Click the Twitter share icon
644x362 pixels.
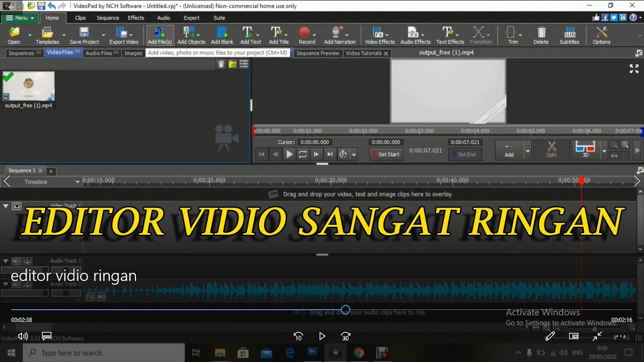coord(614,18)
